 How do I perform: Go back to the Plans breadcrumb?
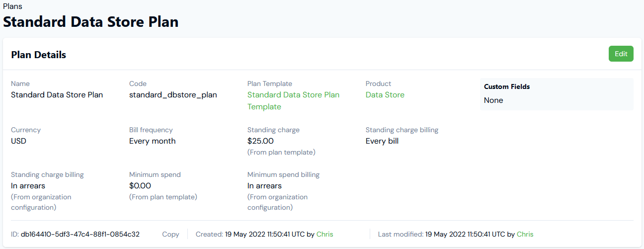pos(12,6)
